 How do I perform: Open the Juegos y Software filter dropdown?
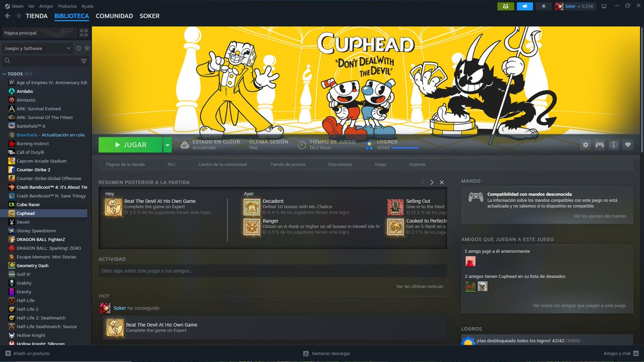pyautogui.click(x=37, y=48)
